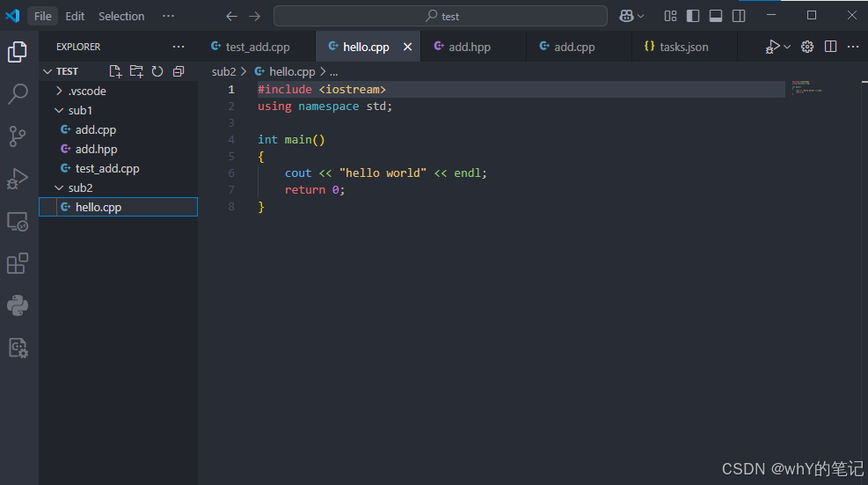Click the 'return 0;' statement
Screen dimensions: 868x485
click(x=315, y=190)
